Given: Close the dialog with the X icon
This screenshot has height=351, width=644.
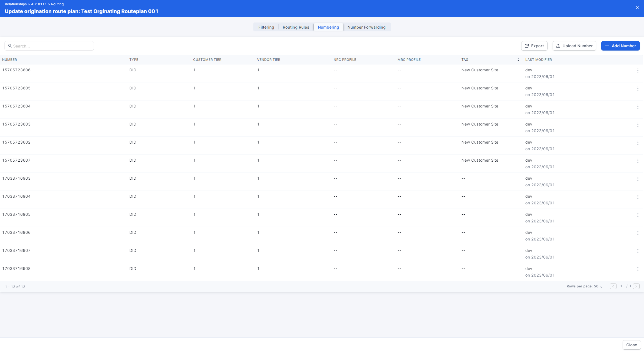Looking at the screenshot, I should [637, 7].
